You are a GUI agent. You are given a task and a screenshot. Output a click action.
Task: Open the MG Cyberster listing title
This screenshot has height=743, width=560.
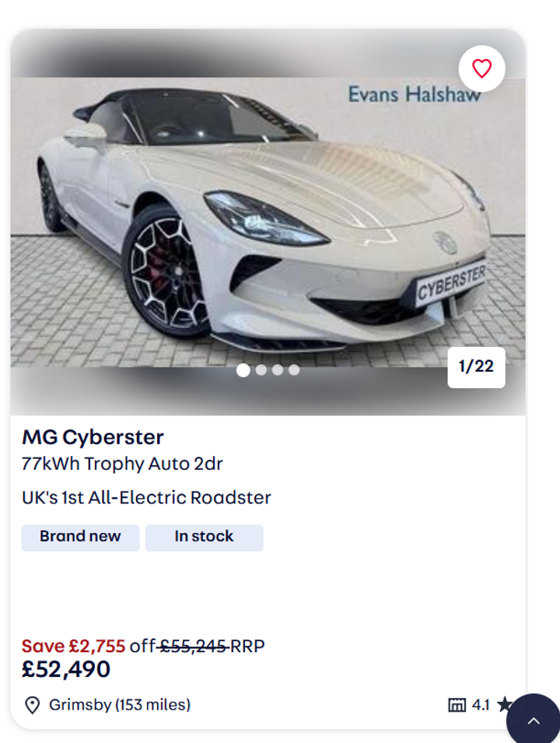pos(93,437)
